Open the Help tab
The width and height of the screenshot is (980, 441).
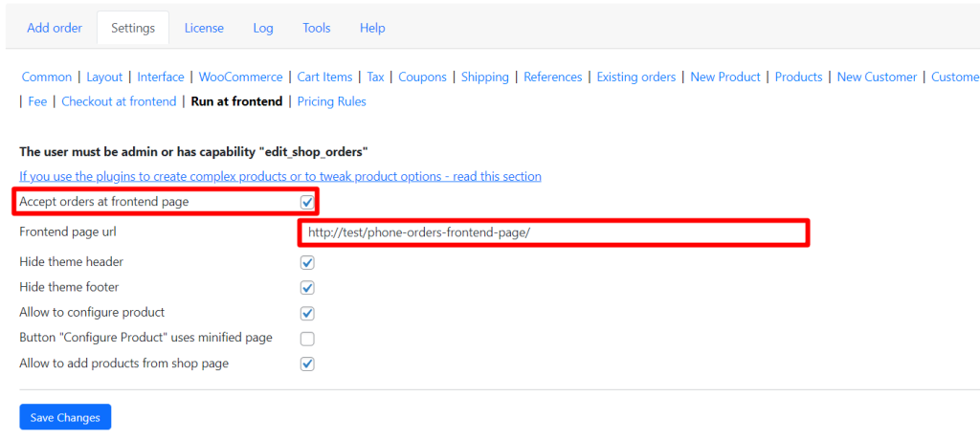372,28
